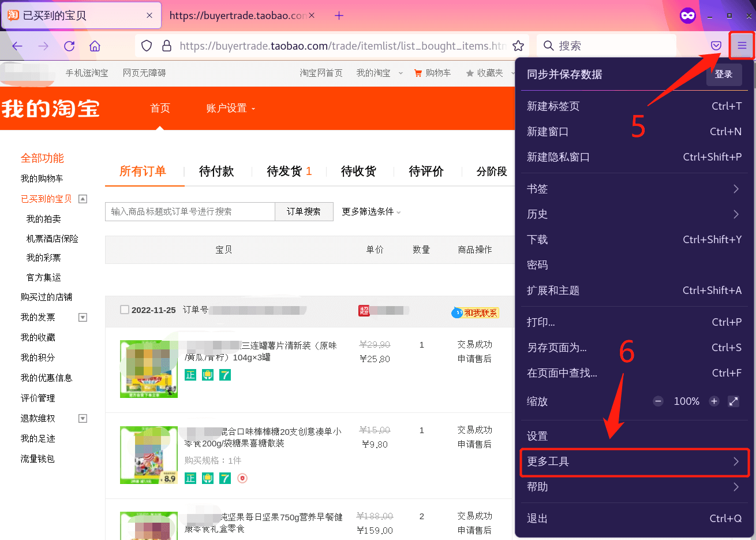
Task: Open the 书签 submenu
Action: [x=633, y=189]
